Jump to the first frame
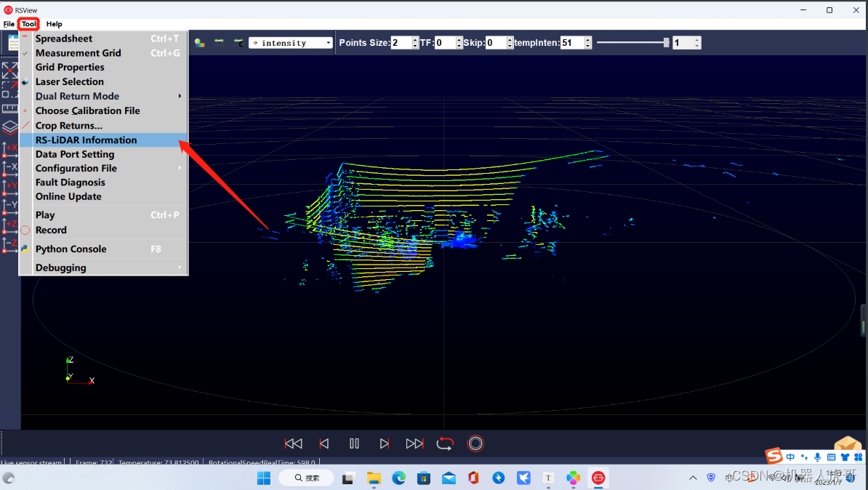 pos(294,443)
